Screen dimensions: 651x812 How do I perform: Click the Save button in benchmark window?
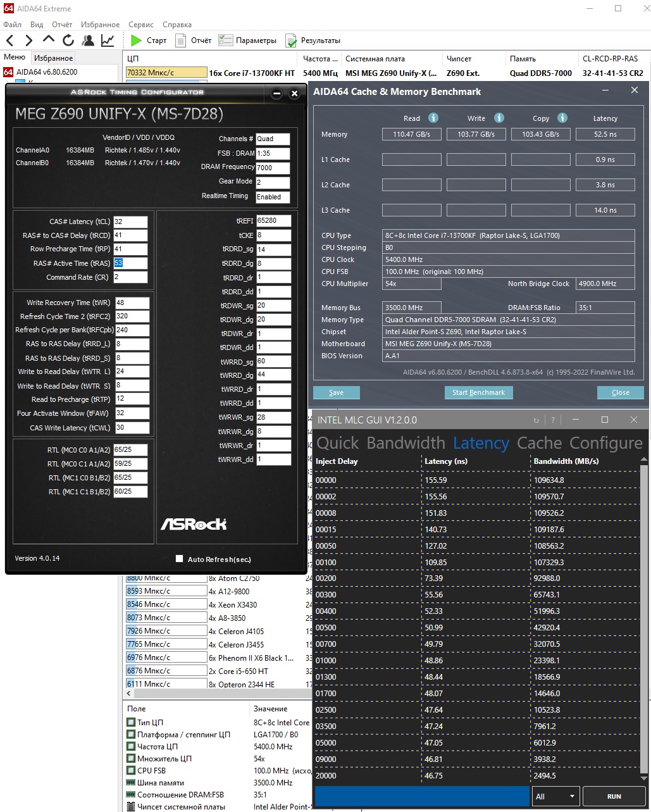[x=337, y=392]
